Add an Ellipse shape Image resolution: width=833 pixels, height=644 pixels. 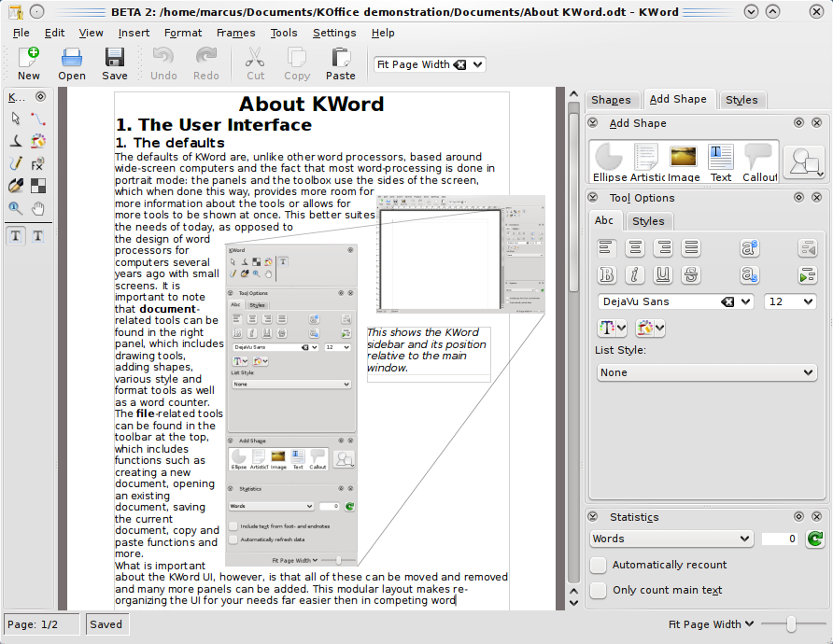pyautogui.click(x=609, y=162)
